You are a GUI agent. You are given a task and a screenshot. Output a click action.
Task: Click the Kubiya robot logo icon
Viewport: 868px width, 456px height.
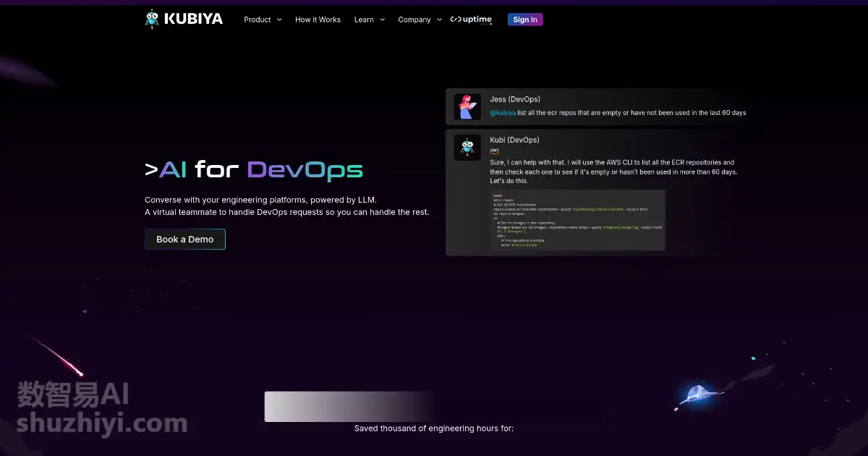(152, 19)
